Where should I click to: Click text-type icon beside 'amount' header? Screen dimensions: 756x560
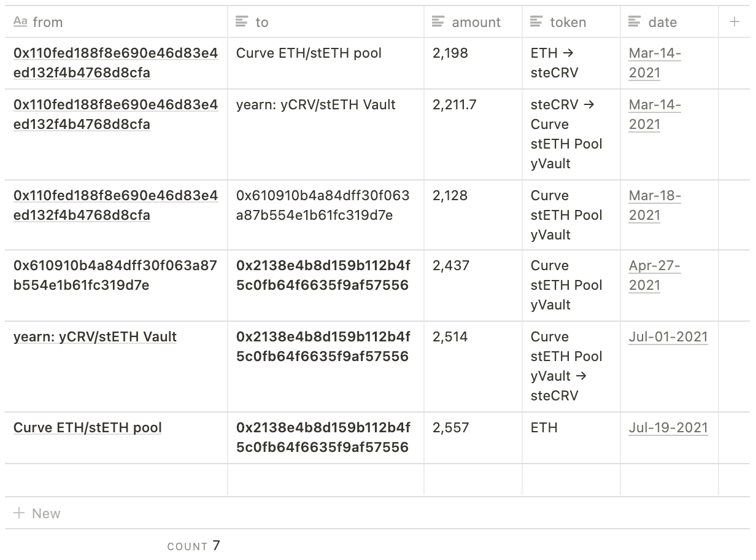tap(438, 22)
